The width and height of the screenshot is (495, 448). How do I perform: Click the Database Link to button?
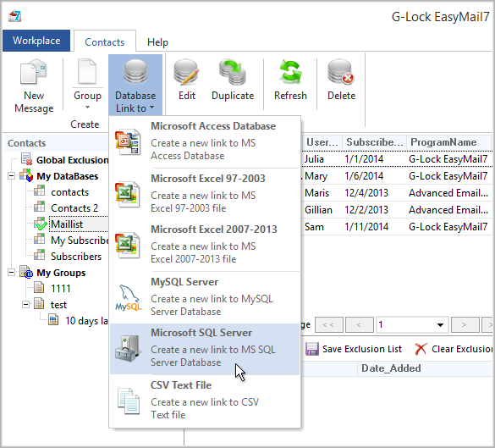[x=135, y=85]
